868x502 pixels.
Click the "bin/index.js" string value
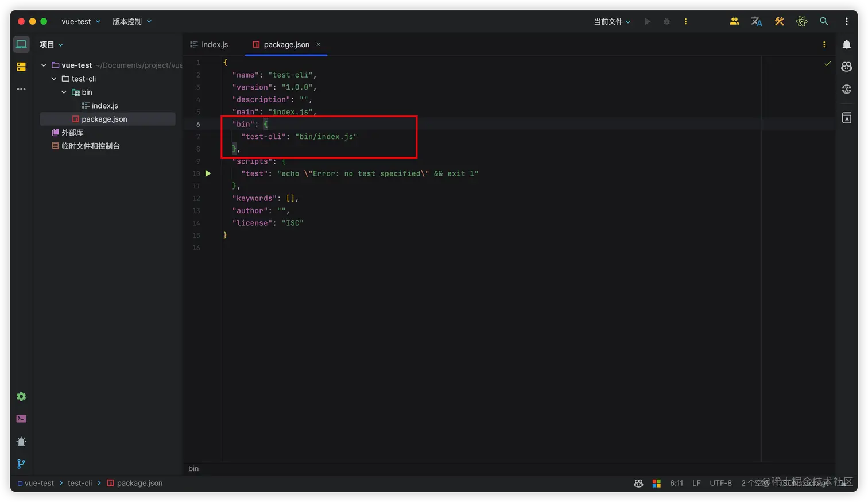point(326,137)
